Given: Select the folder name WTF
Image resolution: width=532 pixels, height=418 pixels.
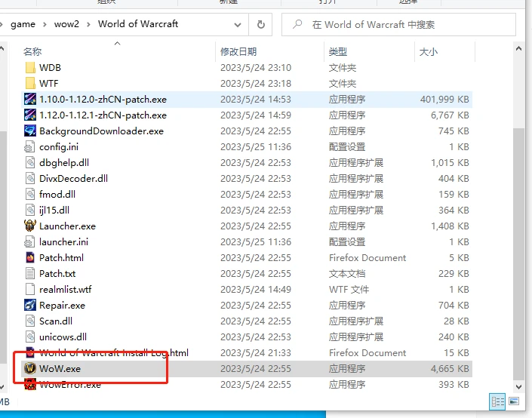Looking at the screenshot, I should [49, 84].
